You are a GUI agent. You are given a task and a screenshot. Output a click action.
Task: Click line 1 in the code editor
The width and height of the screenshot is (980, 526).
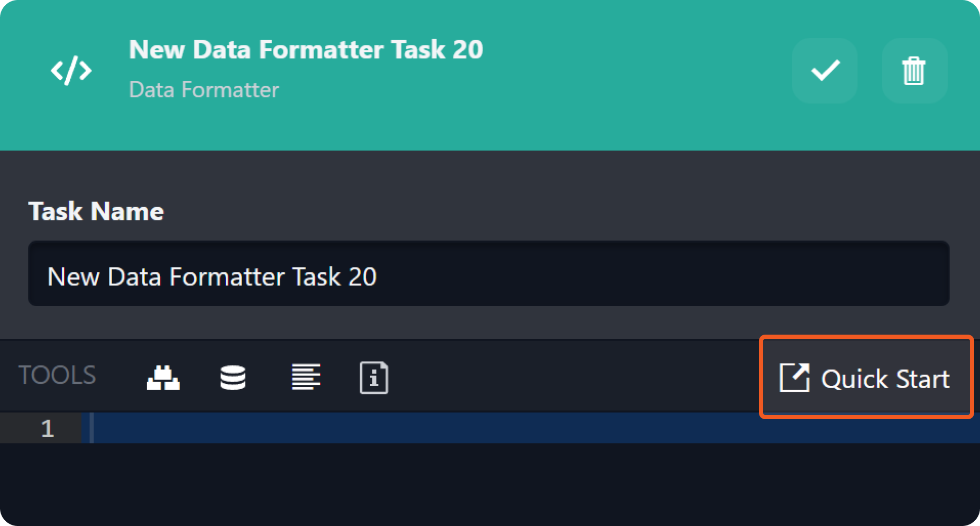tap(423, 428)
